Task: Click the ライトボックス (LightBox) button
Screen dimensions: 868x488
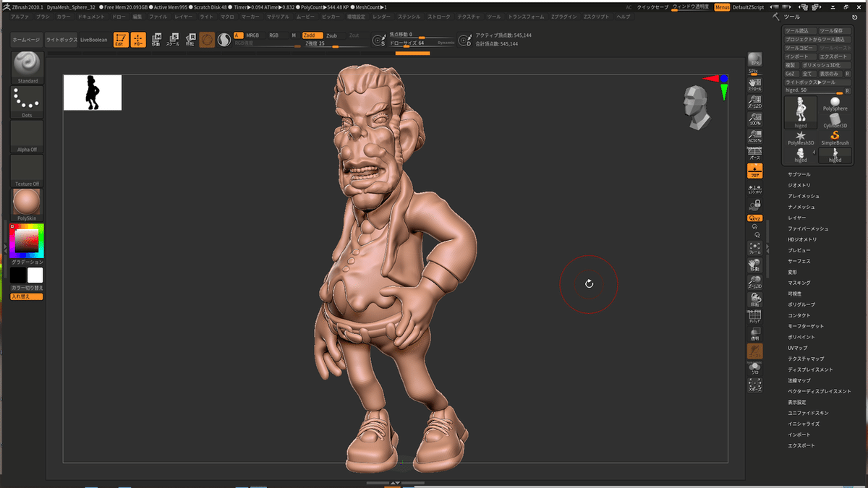Action: tap(60, 40)
